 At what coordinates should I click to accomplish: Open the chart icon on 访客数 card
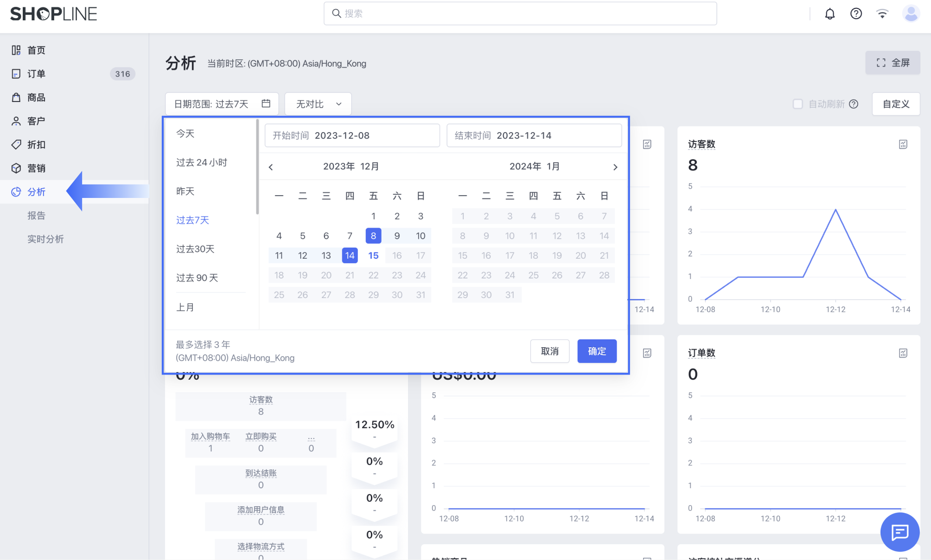[x=903, y=144]
